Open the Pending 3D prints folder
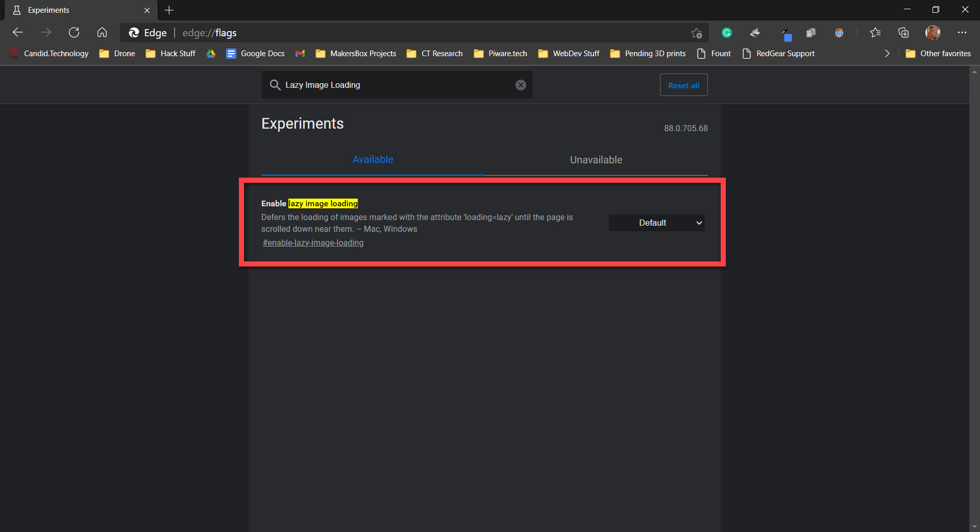Screen dimensions: 980x532 [x=648, y=54]
